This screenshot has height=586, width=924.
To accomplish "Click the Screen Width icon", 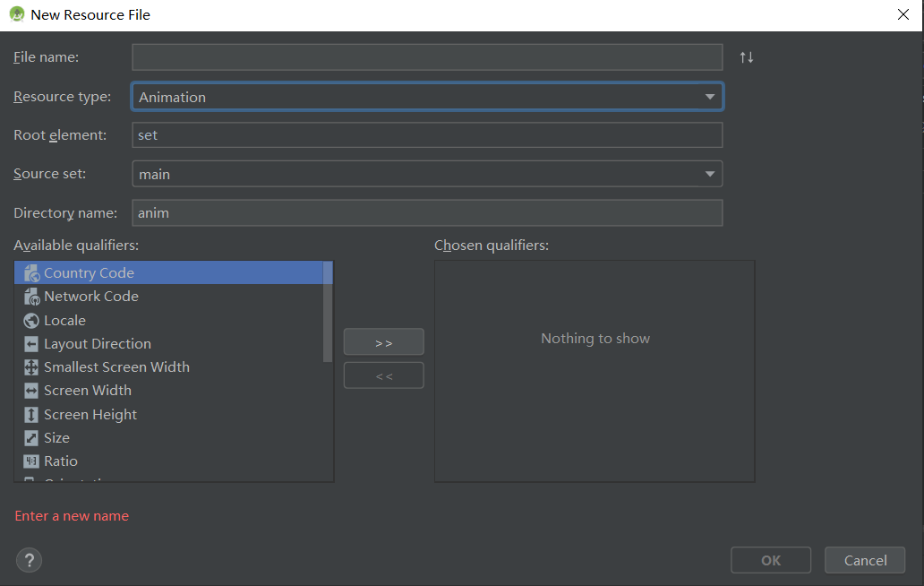I will 31,391.
